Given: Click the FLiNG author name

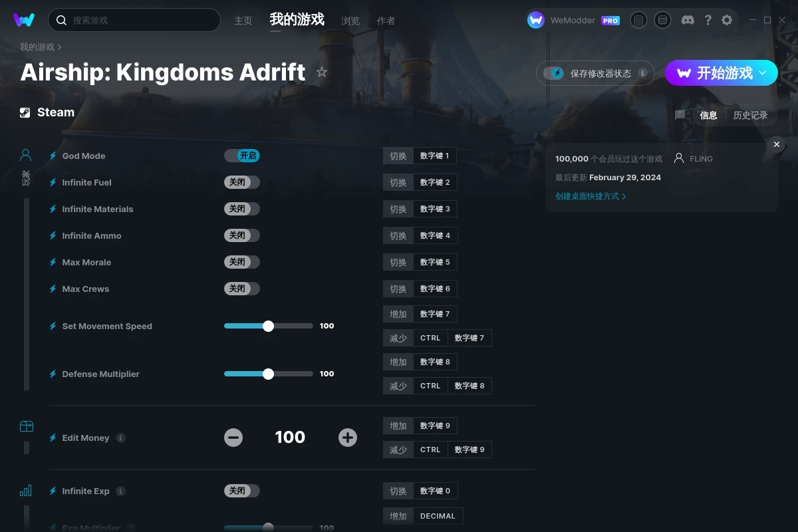Looking at the screenshot, I should coord(701,159).
